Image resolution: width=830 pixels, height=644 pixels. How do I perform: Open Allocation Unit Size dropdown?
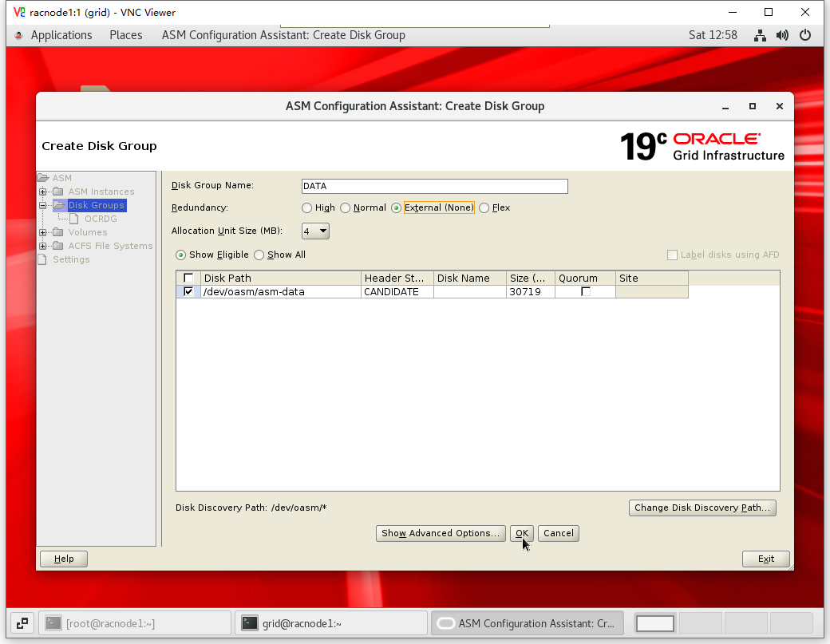click(x=315, y=231)
